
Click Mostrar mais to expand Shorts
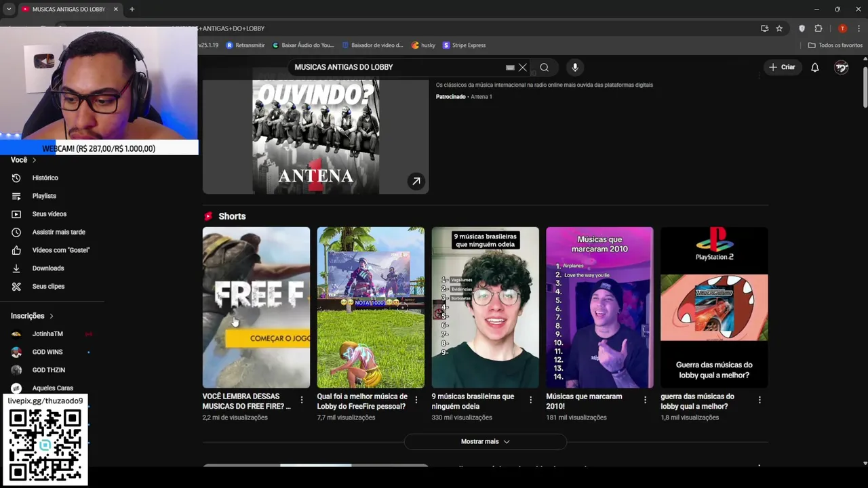click(486, 441)
